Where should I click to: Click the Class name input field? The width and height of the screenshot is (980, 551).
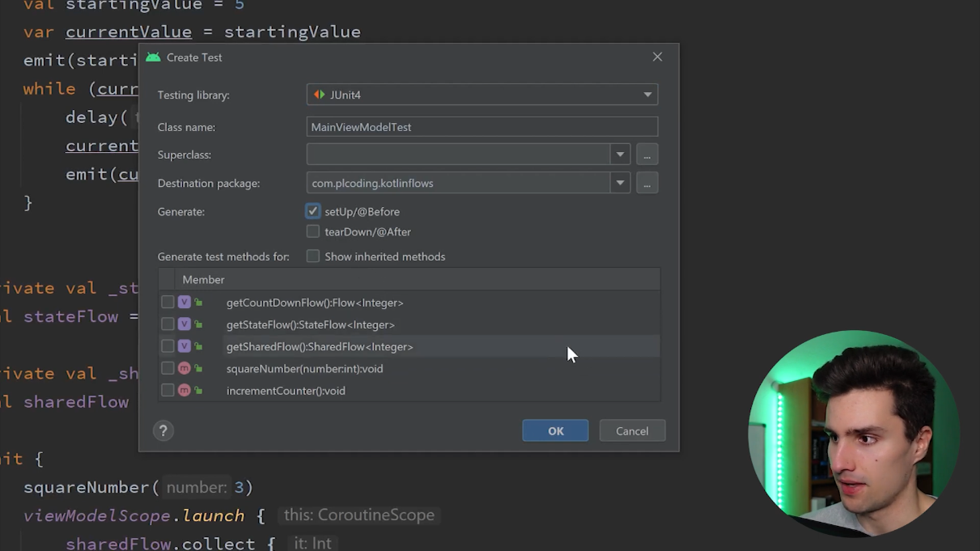click(x=482, y=127)
